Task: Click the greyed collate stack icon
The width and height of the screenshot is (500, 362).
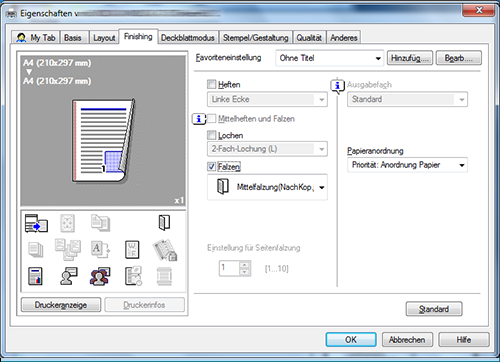Action: click(35, 250)
